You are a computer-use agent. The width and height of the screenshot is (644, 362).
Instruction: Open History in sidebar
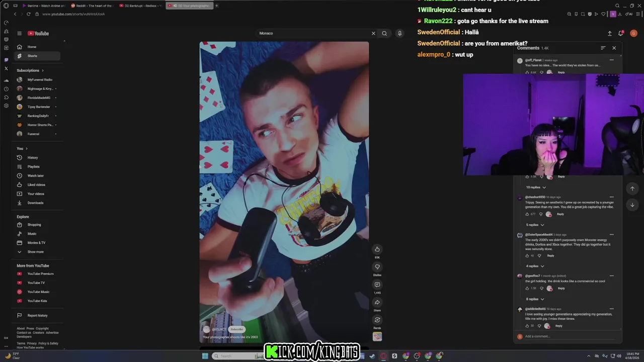[x=38, y=157]
